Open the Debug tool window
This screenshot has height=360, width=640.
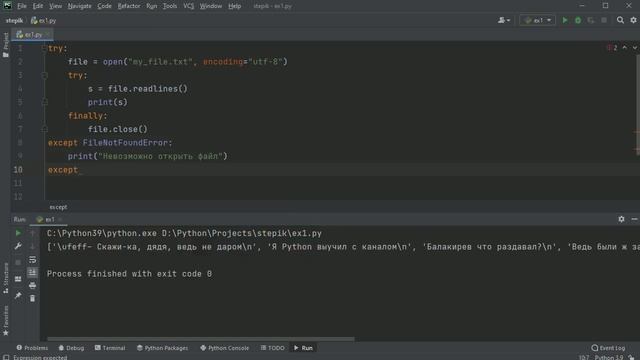point(71,348)
